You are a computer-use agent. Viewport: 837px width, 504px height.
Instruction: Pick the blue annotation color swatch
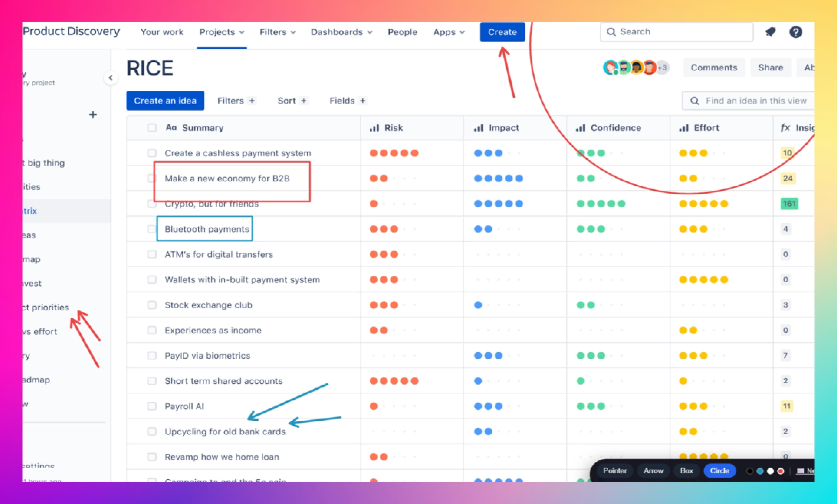tap(760, 471)
